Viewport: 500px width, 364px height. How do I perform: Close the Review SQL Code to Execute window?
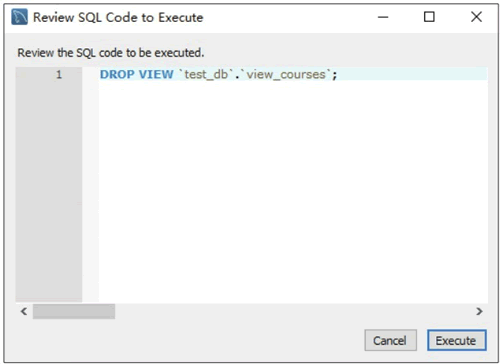pos(476,17)
